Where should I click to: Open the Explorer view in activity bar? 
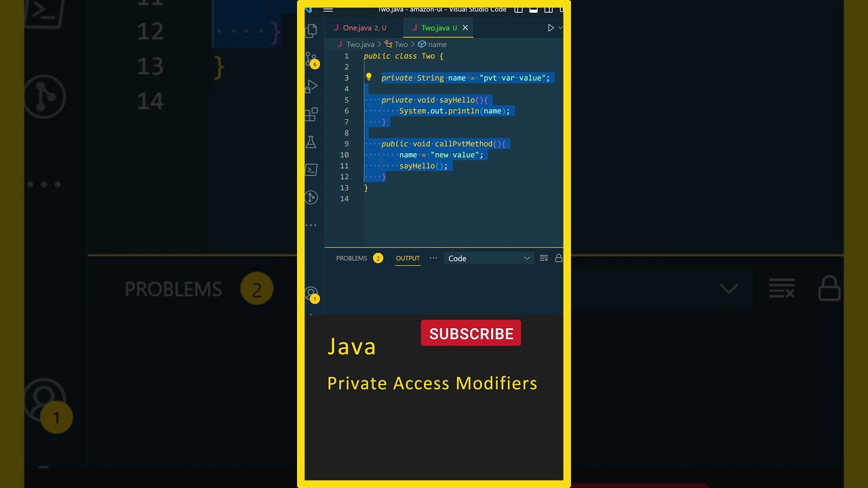pos(311,30)
